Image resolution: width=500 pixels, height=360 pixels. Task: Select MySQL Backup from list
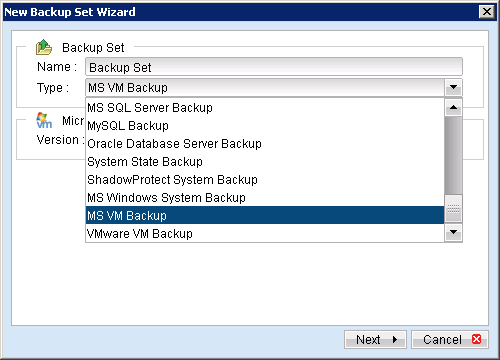point(265,126)
